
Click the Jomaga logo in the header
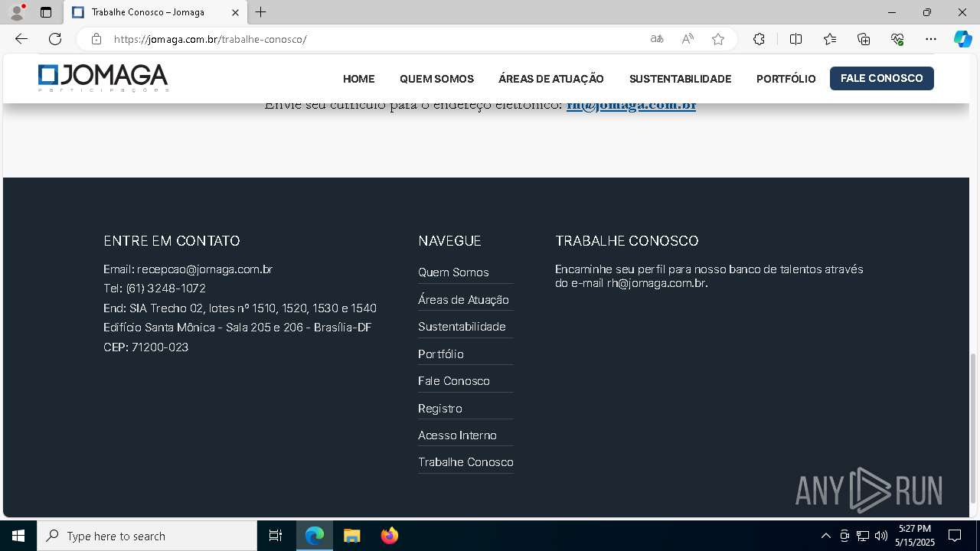point(103,78)
